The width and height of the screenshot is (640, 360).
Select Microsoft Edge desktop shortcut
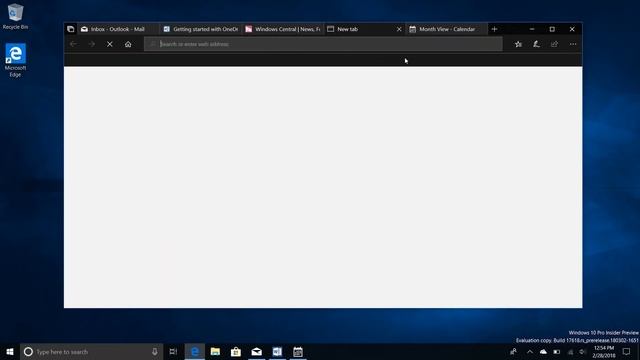coord(15,60)
